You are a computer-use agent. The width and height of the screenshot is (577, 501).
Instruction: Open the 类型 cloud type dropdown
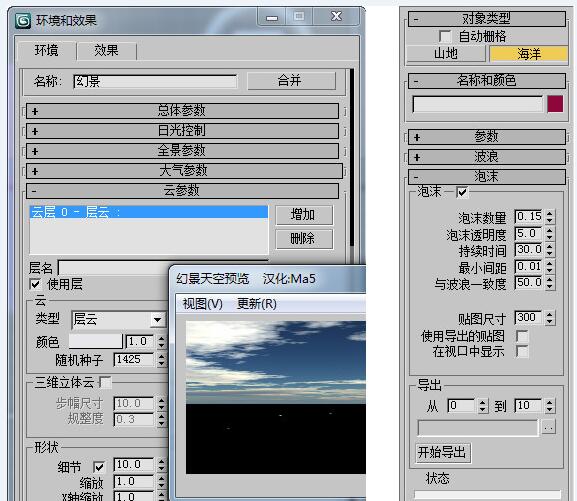point(157,320)
